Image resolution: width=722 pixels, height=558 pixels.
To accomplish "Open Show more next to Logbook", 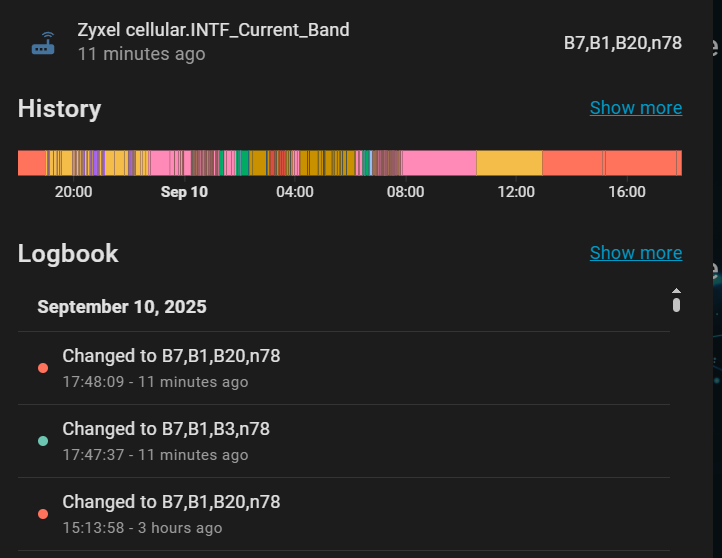I will (x=635, y=253).
